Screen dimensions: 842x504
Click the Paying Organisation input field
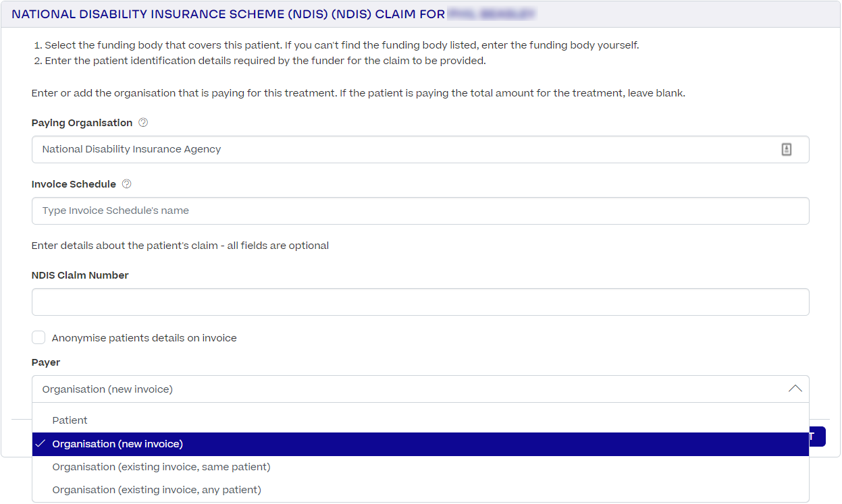(x=420, y=150)
